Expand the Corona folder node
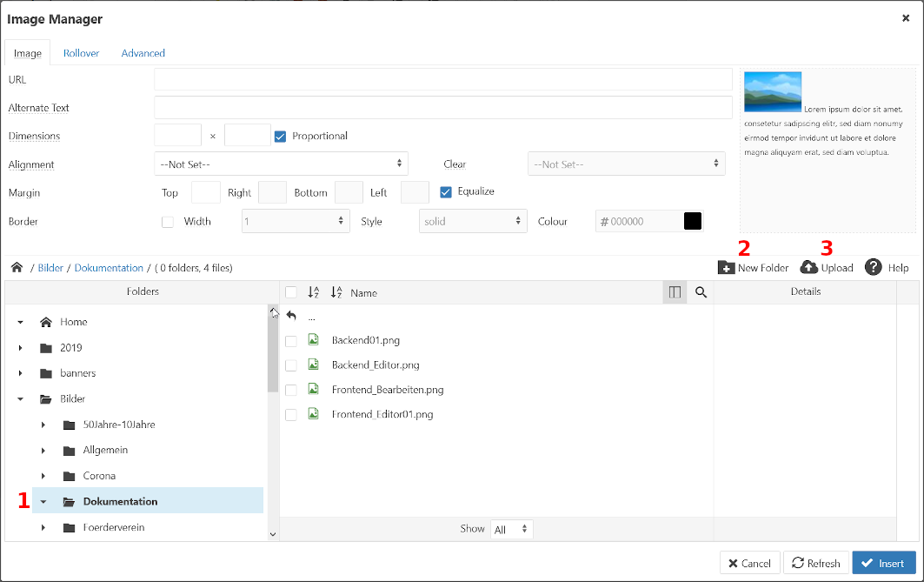This screenshot has width=924, height=582. click(43, 476)
